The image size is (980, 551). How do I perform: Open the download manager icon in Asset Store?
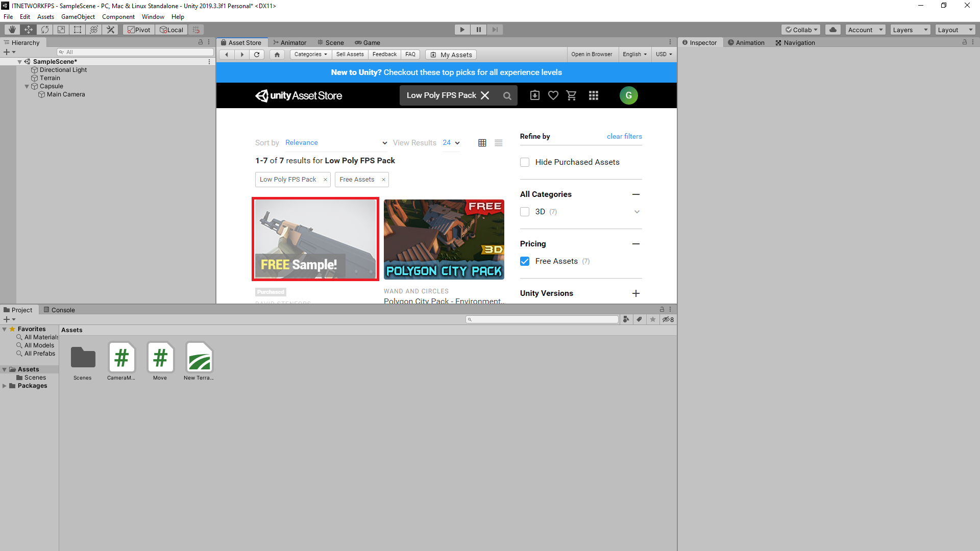tap(534, 95)
